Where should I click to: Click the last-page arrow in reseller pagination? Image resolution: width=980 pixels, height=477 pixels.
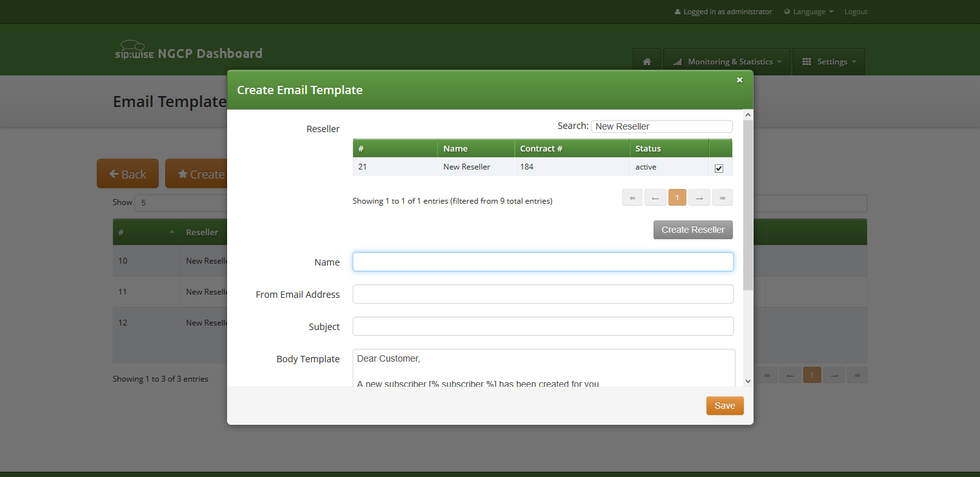coord(722,197)
